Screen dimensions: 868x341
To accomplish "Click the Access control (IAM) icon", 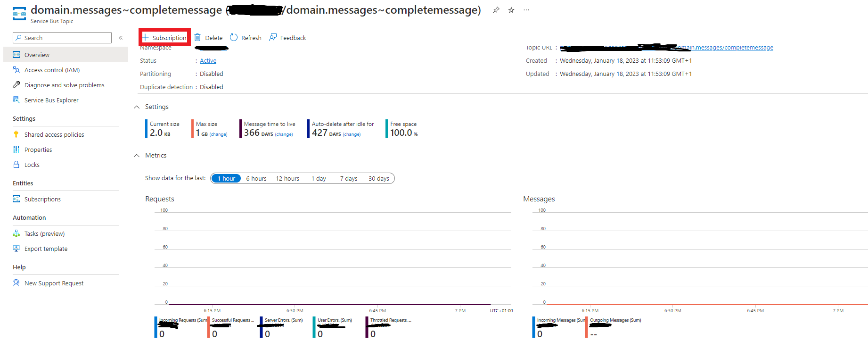I will tap(16, 70).
